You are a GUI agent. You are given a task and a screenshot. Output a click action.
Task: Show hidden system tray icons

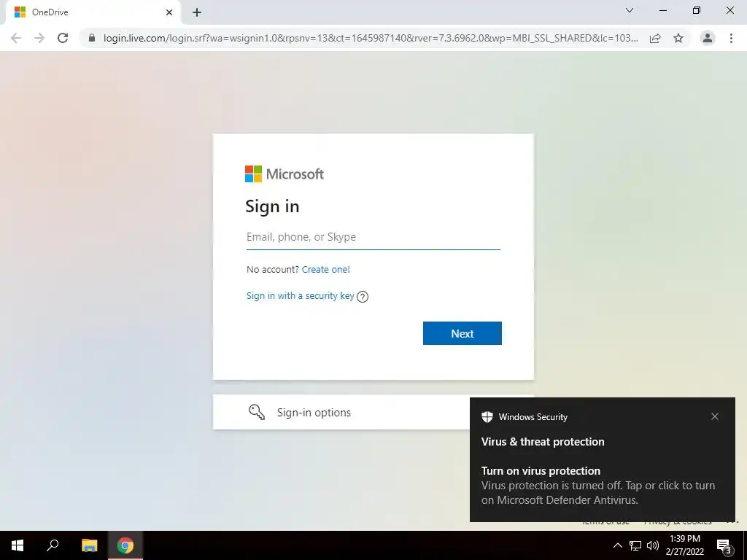click(x=617, y=545)
